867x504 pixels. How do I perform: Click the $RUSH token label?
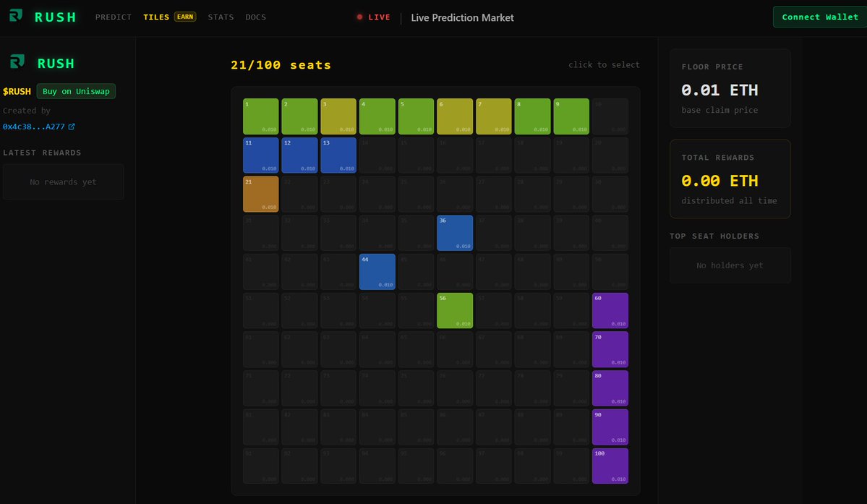tap(17, 91)
